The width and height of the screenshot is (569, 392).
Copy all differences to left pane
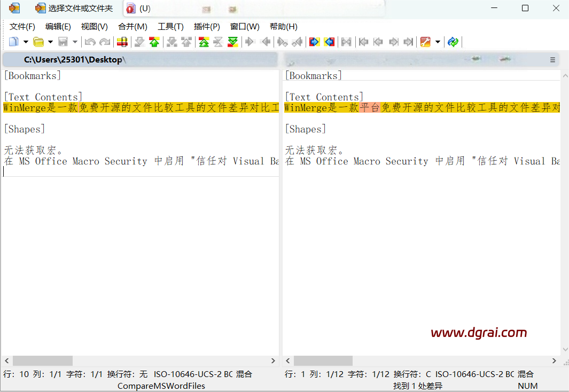click(329, 42)
